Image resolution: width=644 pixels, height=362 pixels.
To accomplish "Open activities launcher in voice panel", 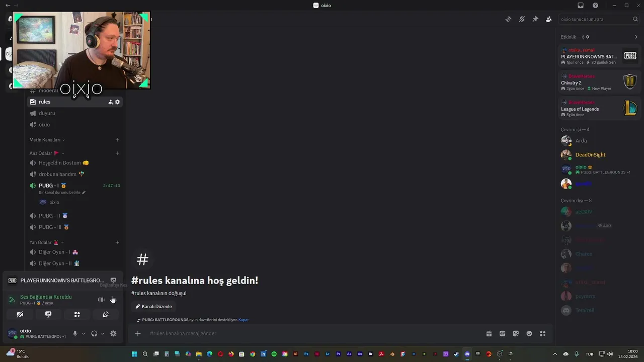I will pyautogui.click(x=77, y=314).
